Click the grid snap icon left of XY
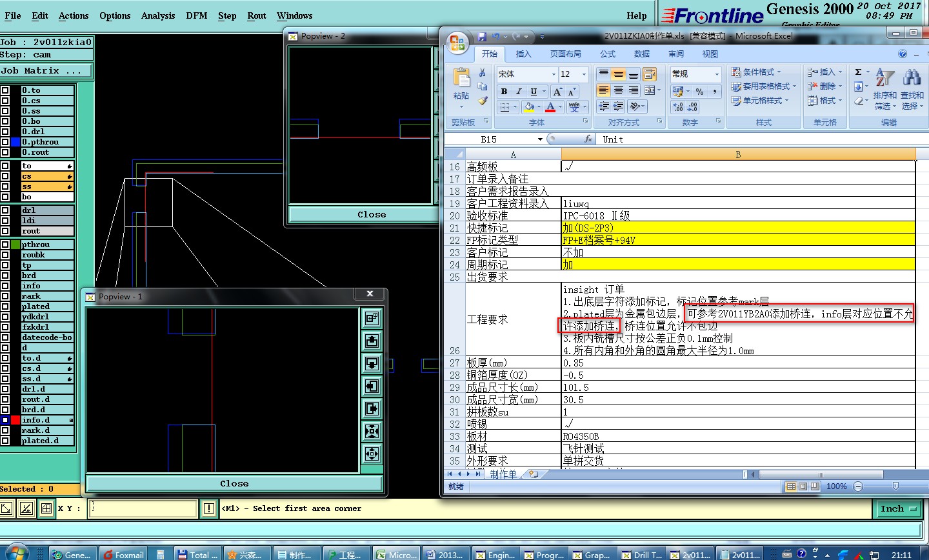Viewport: 929px width, 560px height. tap(46, 508)
